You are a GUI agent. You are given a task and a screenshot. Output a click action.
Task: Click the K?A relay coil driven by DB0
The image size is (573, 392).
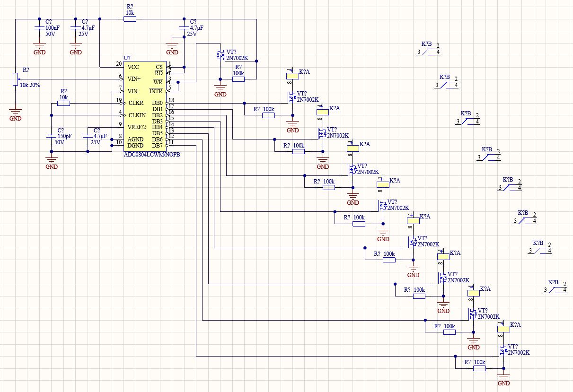(x=292, y=75)
